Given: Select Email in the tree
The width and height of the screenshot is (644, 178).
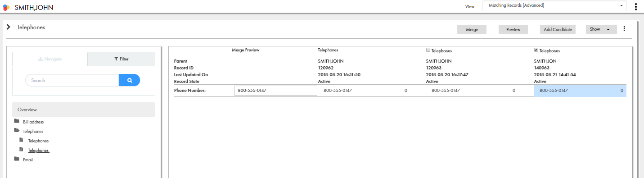Looking at the screenshot, I should click(28, 160).
